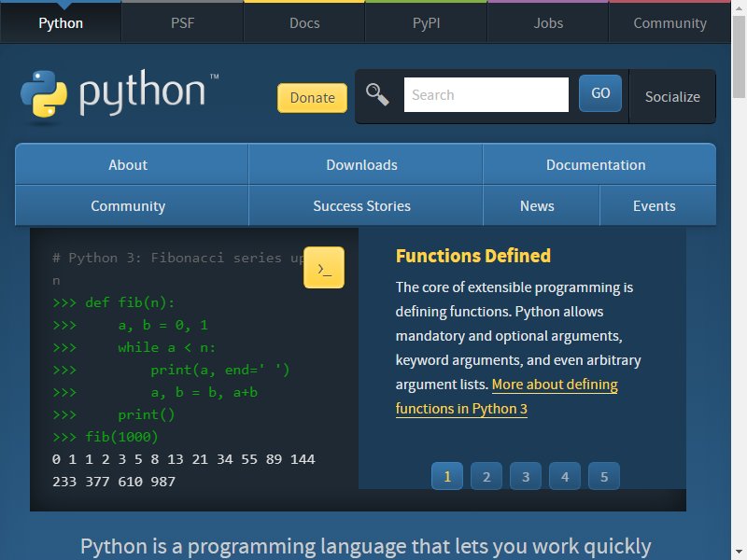
Task: Launch interactive shell with yellow prompt icon
Action: pyautogui.click(x=324, y=267)
